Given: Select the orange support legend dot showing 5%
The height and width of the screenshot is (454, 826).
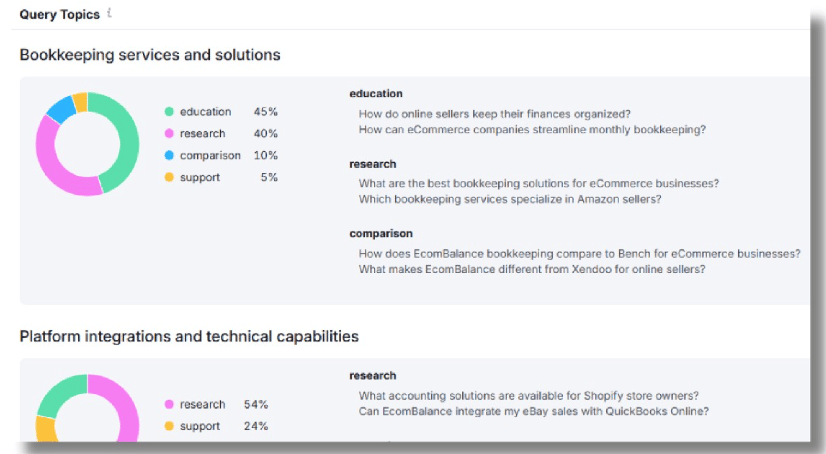Looking at the screenshot, I should pos(169,177).
